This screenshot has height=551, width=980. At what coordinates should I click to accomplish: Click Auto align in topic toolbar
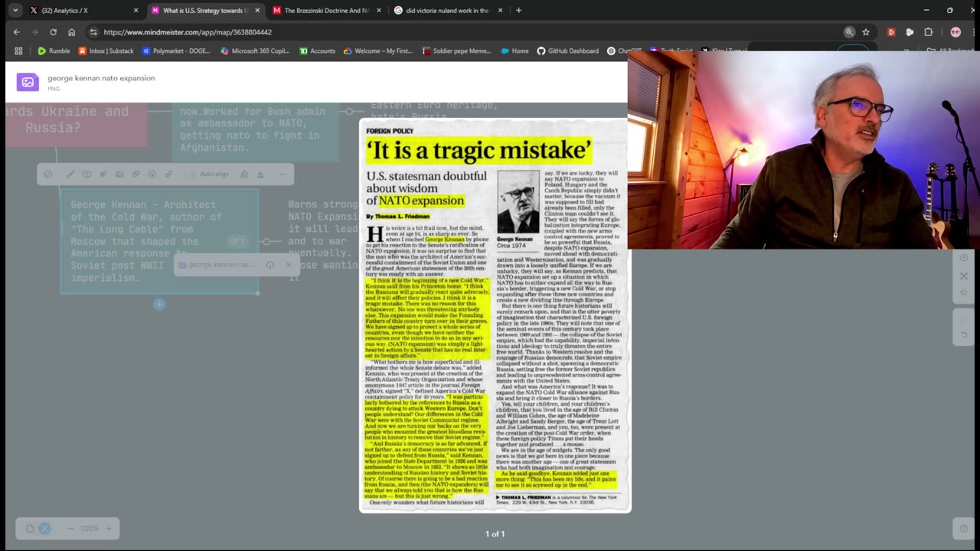click(209, 174)
